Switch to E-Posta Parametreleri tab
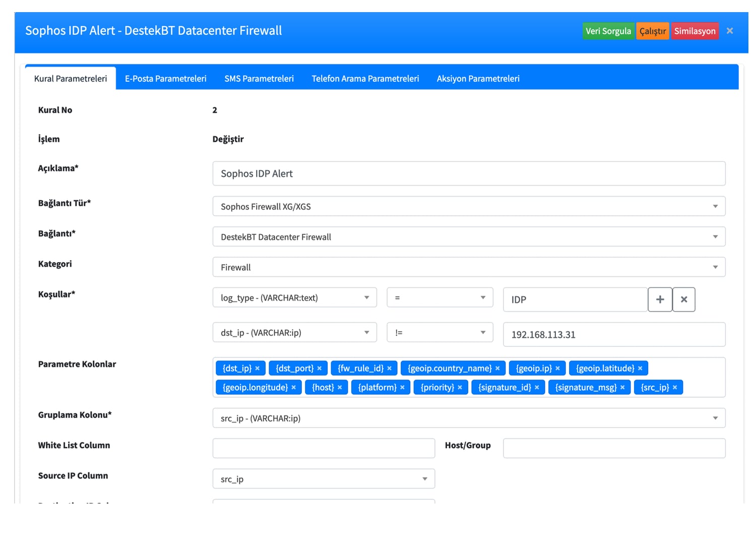The width and height of the screenshot is (756, 538). tap(166, 79)
